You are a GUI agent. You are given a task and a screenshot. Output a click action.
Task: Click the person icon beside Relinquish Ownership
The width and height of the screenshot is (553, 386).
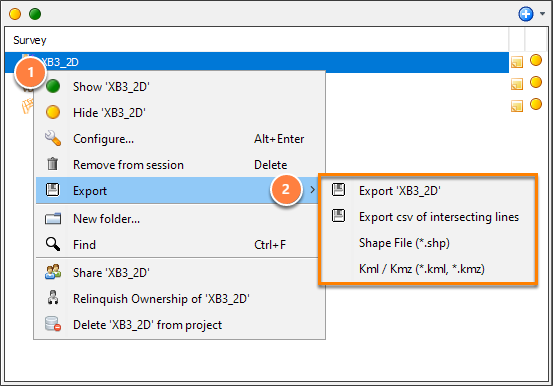click(x=53, y=297)
